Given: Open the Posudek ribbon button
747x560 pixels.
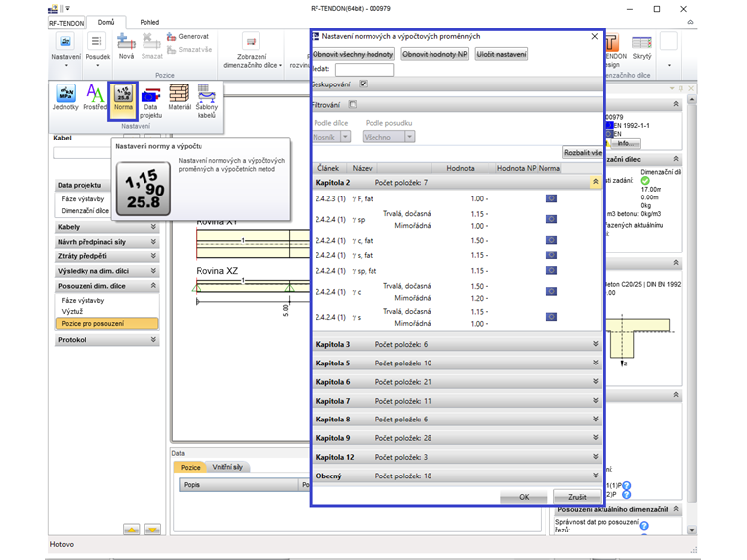Looking at the screenshot, I should point(97,49).
